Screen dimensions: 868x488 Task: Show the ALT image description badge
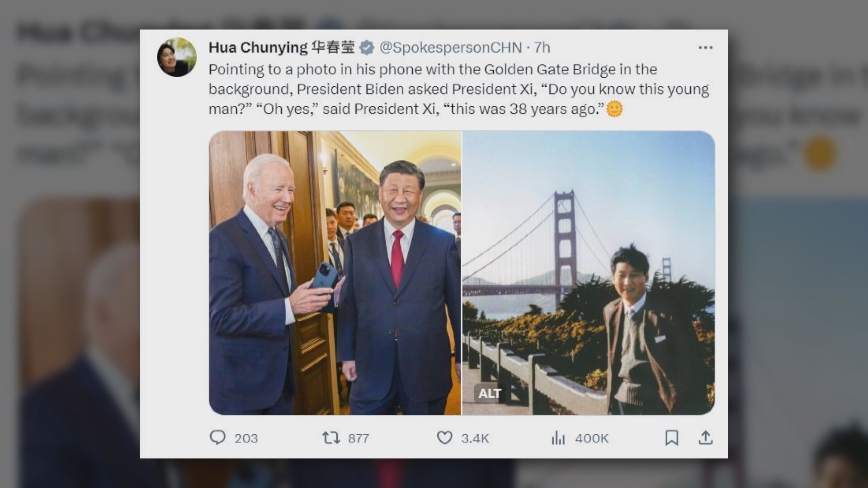click(489, 394)
